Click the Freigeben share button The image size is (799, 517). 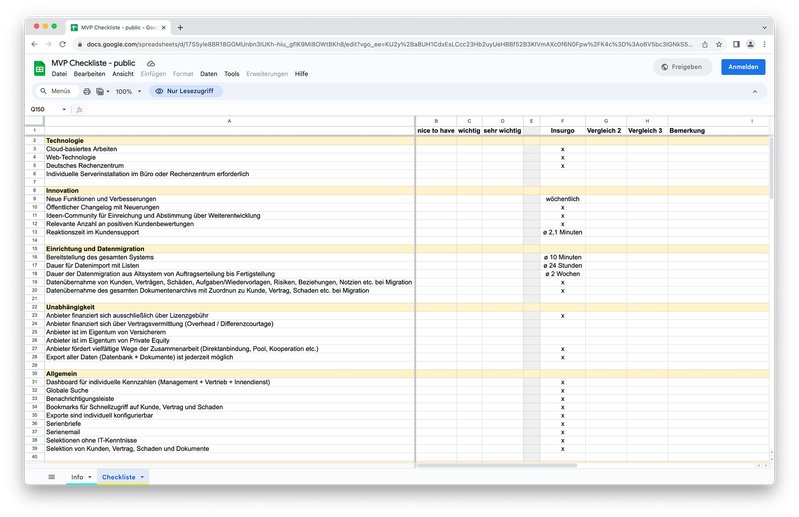682,67
